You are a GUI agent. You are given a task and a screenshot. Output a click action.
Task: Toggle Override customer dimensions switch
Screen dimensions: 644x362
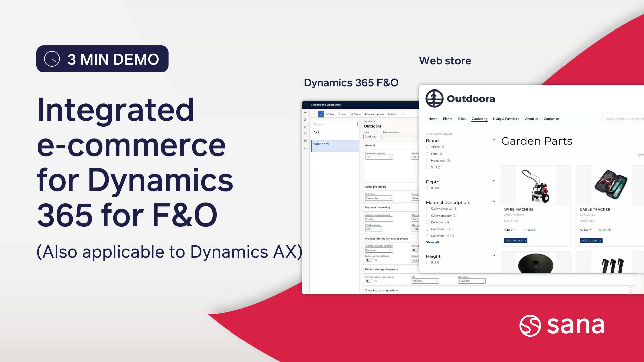[x=369, y=281]
